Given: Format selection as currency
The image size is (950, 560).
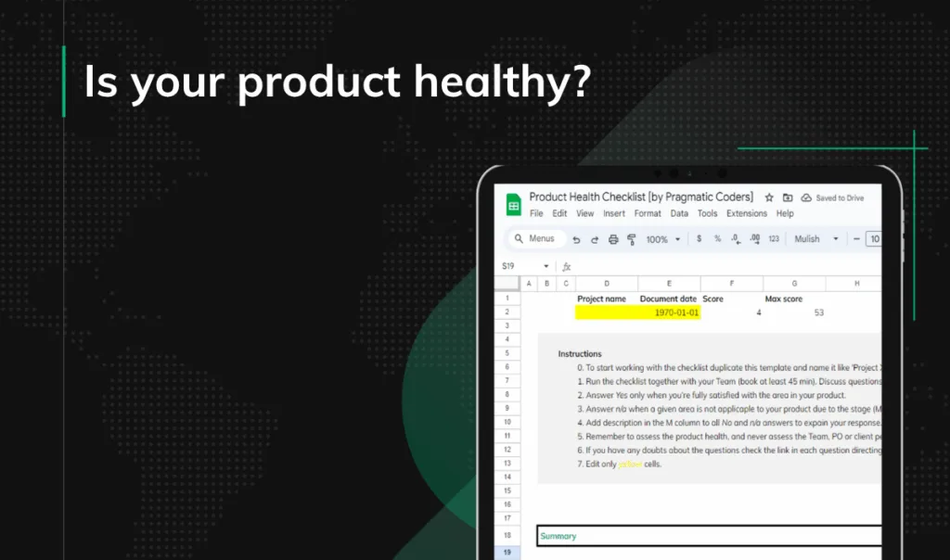Looking at the screenshot, I should [x=699, y=239].
